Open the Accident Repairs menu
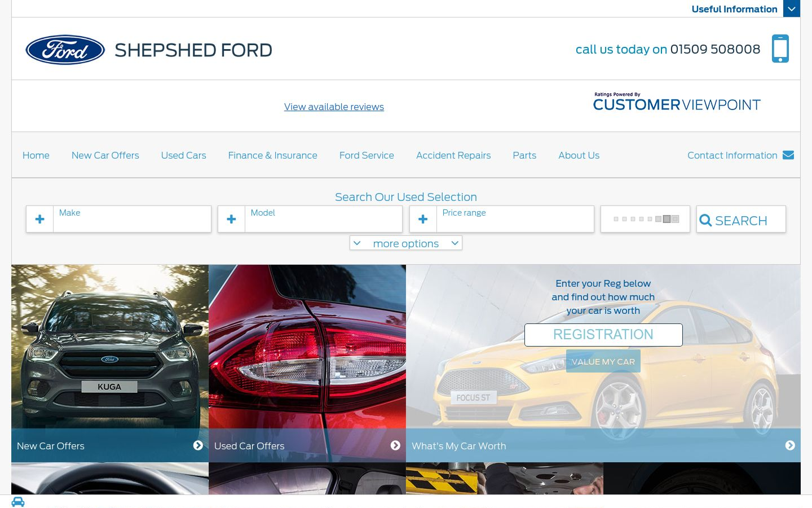 453,155
